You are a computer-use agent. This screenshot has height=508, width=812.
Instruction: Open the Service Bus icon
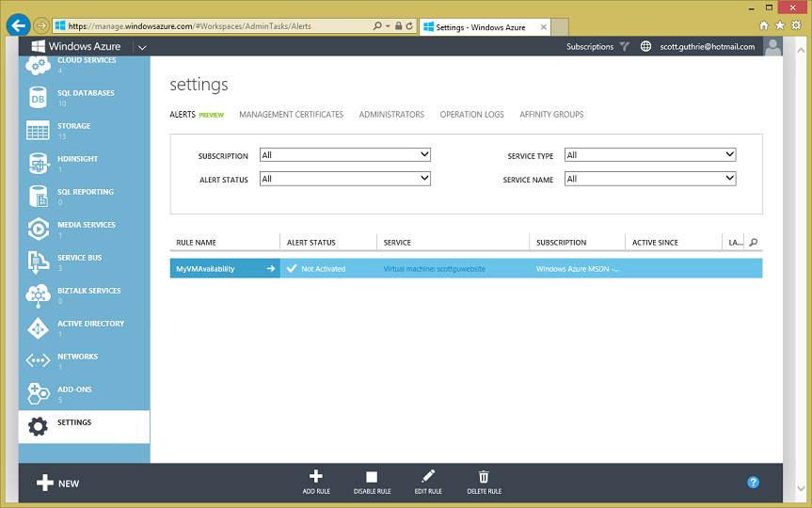tap(38, 262)
